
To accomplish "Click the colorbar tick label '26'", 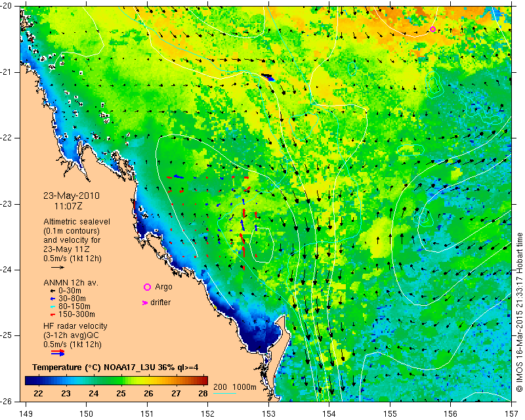I will [148, 394].
